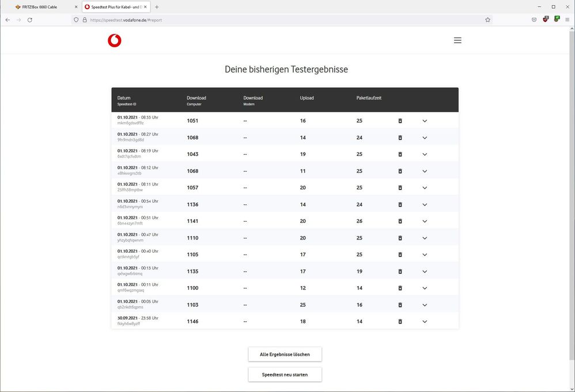Delete the 30.09.2021 23:58 Uhr result
This screenshot has width=575, height=392.
click(x=400, y=321)
